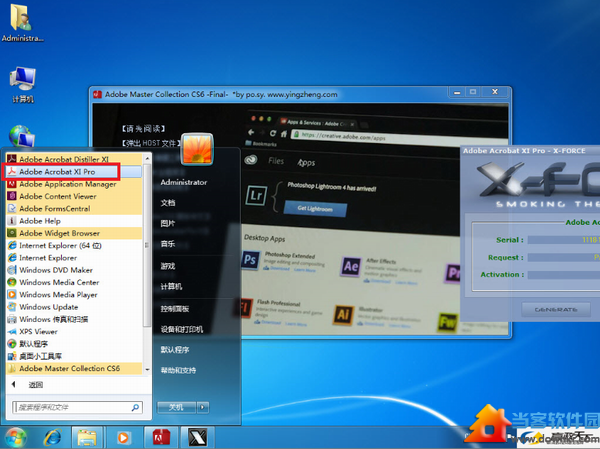This screenshot has height=449, width=600.
Task: Close the Adobe Master Collection window
Action: tap(495, 92)
